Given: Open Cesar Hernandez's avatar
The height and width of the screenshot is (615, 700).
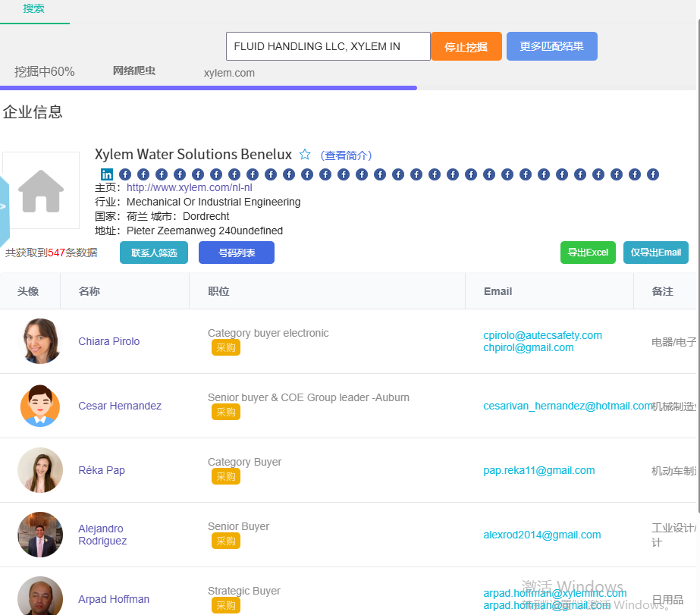Looking at the screenshot, I should pos(40,406).
